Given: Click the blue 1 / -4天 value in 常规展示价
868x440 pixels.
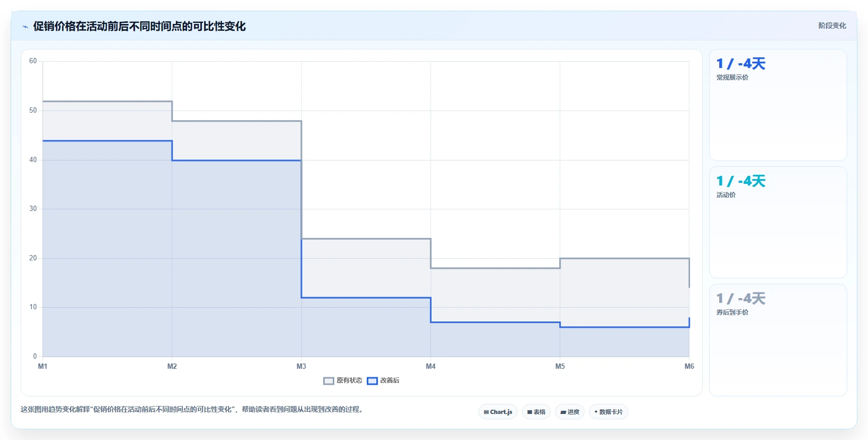Looking at the screenshot, I should (x=741, y=64).
